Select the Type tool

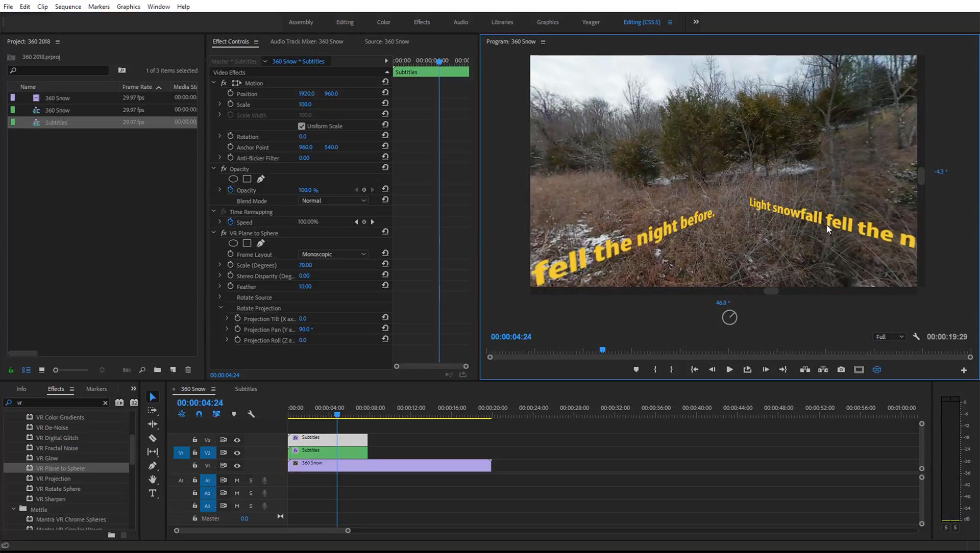[153, 493]
